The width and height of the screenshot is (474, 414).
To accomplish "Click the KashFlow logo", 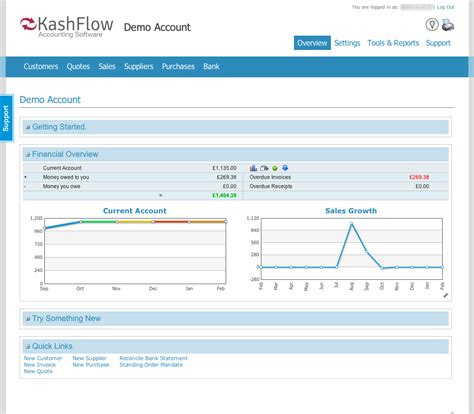I will 66,27.
